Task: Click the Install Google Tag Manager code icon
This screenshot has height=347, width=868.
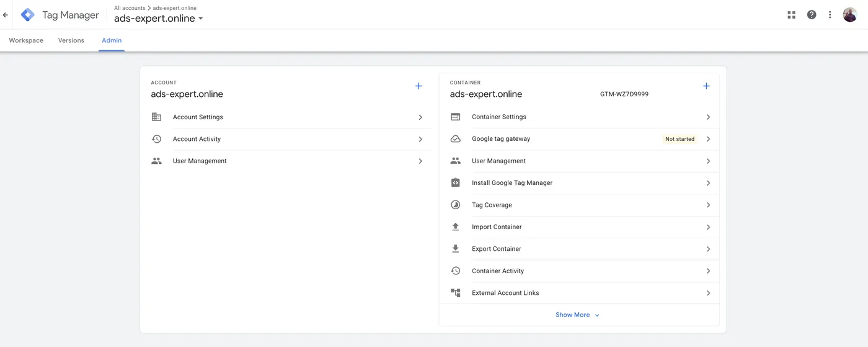Action: coord(455,183)
